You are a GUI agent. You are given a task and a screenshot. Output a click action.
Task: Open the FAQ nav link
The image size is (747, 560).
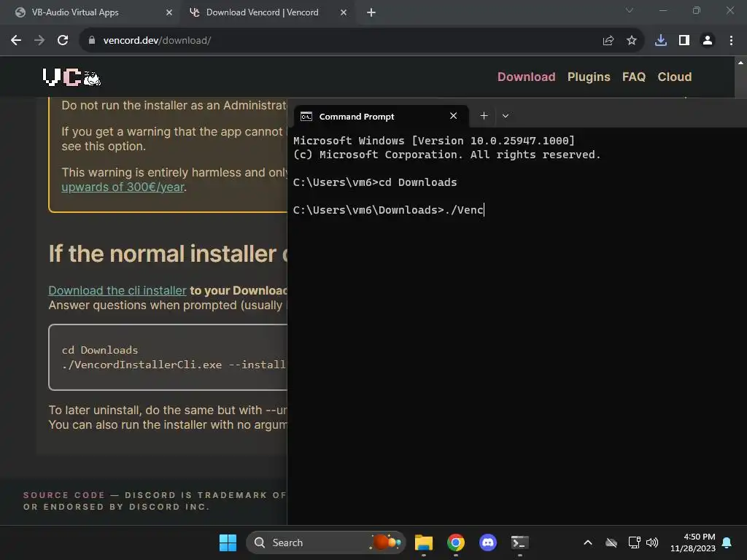[x=634, y=77]
